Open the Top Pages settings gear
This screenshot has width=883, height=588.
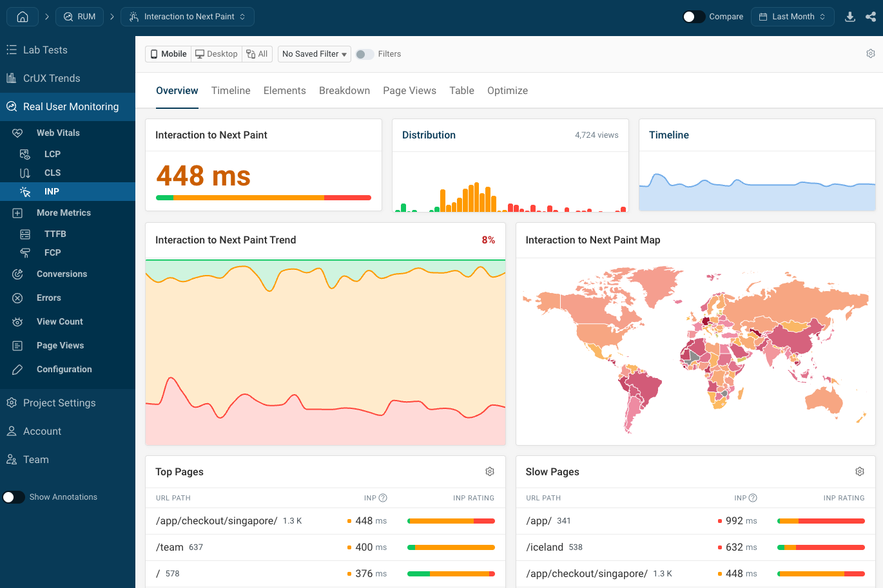(x=490, y=471)
